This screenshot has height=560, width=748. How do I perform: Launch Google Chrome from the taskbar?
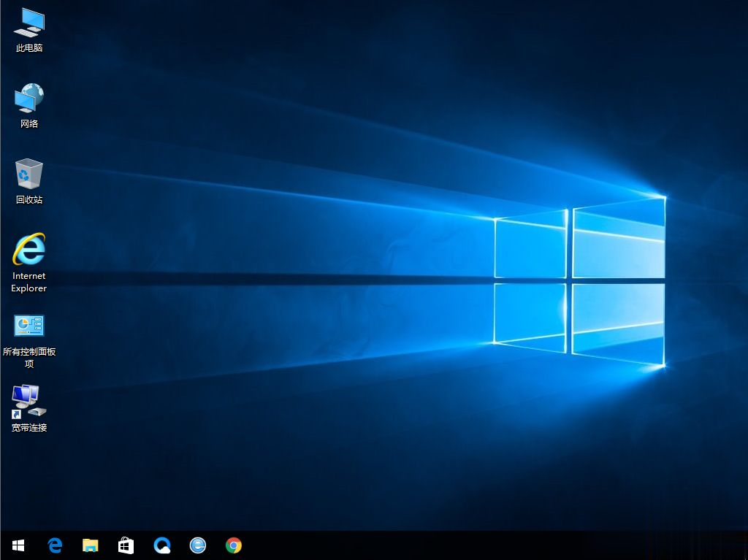(x=233, y=545)
